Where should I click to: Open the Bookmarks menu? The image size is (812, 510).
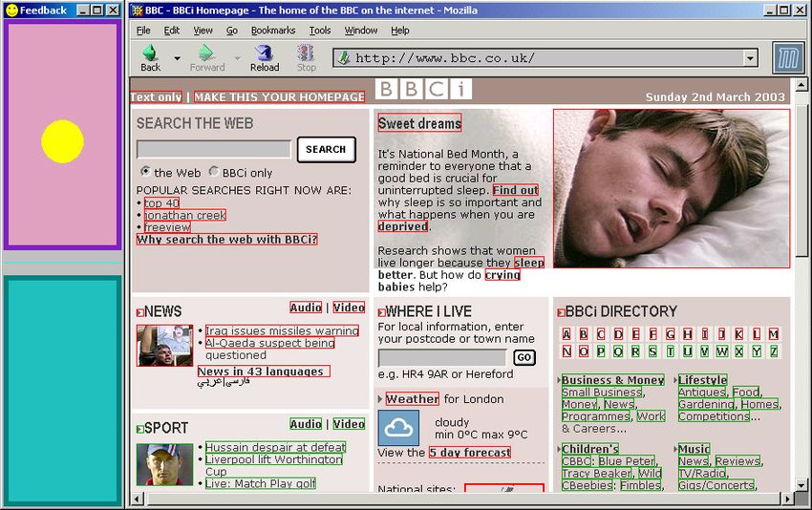point(273,31)
